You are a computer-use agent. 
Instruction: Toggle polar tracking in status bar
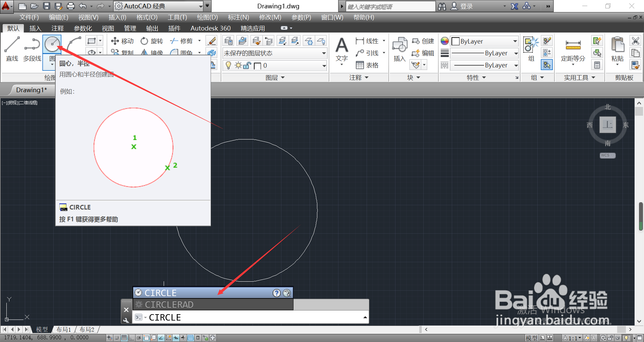tap(139, 338)
